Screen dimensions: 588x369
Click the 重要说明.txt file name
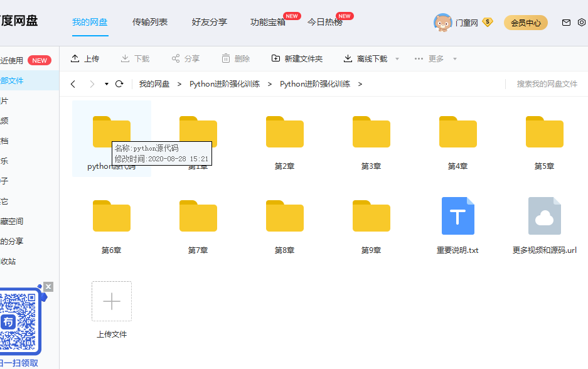(458, 250)
